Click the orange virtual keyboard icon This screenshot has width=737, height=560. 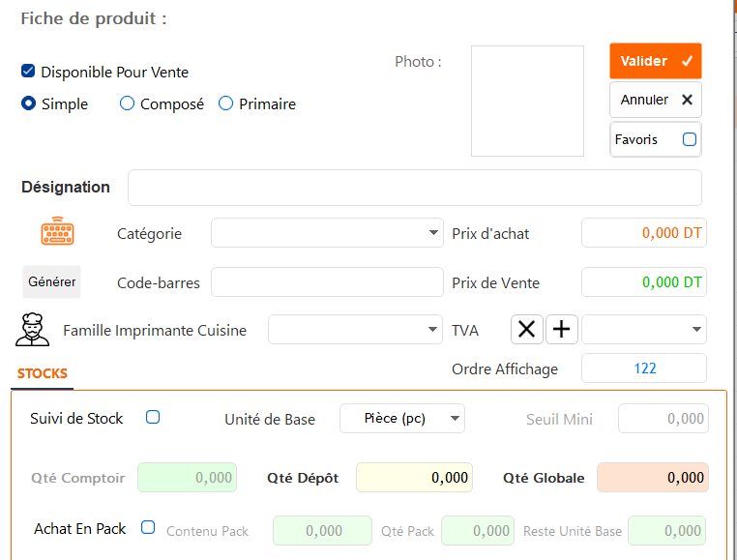click(57, 231)
